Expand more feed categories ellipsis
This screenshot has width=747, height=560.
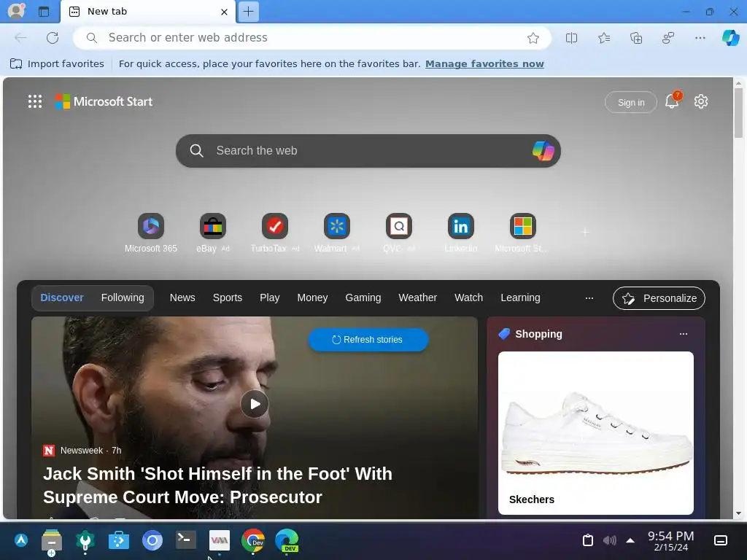tap(589, 298)
